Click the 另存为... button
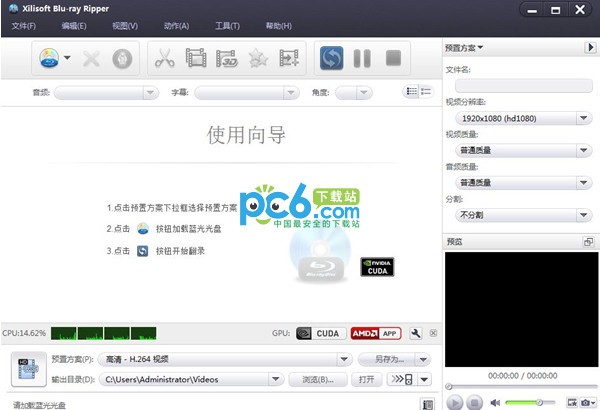 (x=388, y=359)
